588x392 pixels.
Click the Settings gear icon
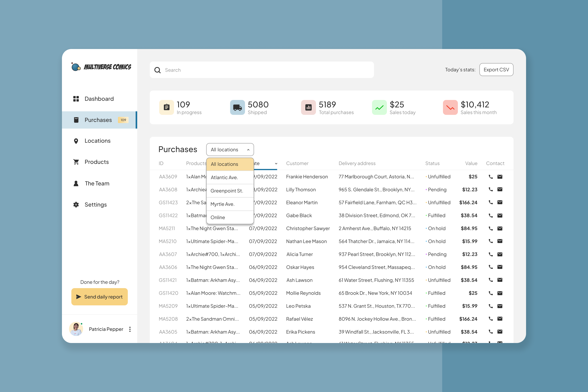tap(76, 204)
